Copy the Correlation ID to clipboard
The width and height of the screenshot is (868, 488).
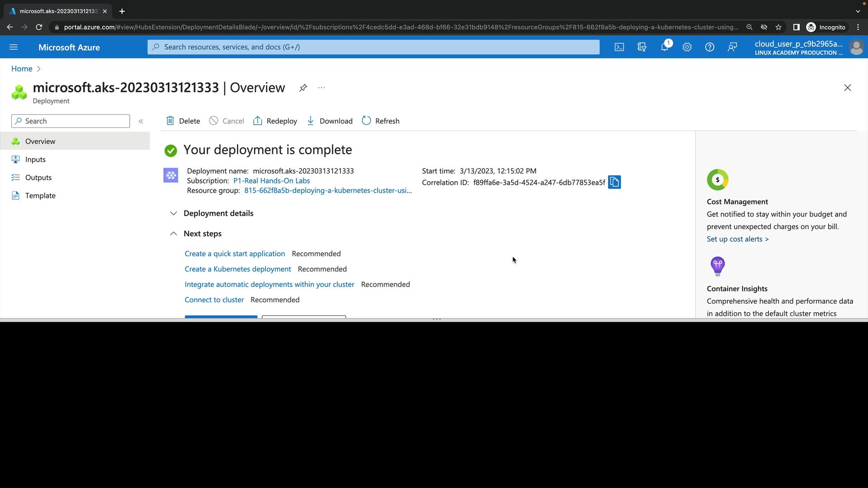tap(614, 182)
